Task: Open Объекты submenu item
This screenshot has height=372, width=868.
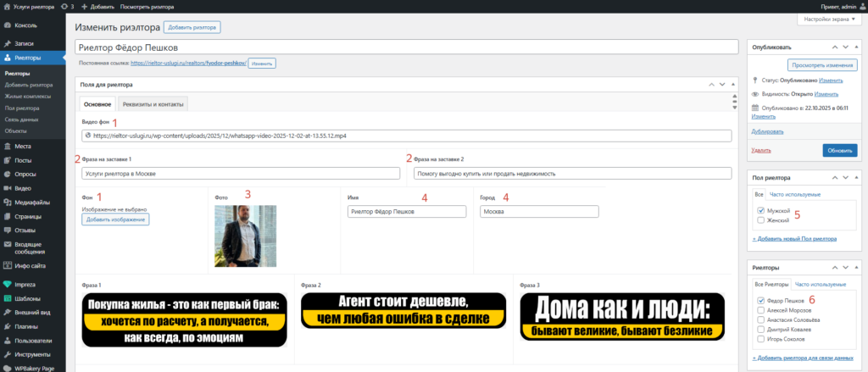Action: (x=15, y=131)
